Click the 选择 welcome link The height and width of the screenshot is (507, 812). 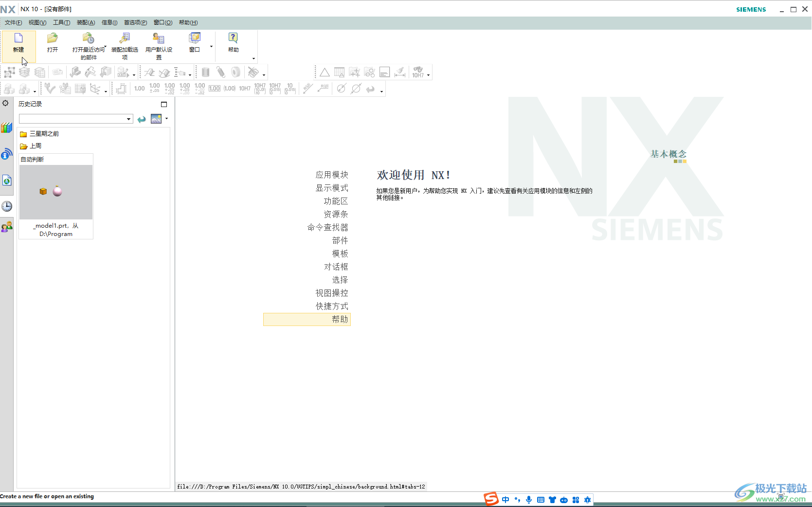(x=340, y=280)
